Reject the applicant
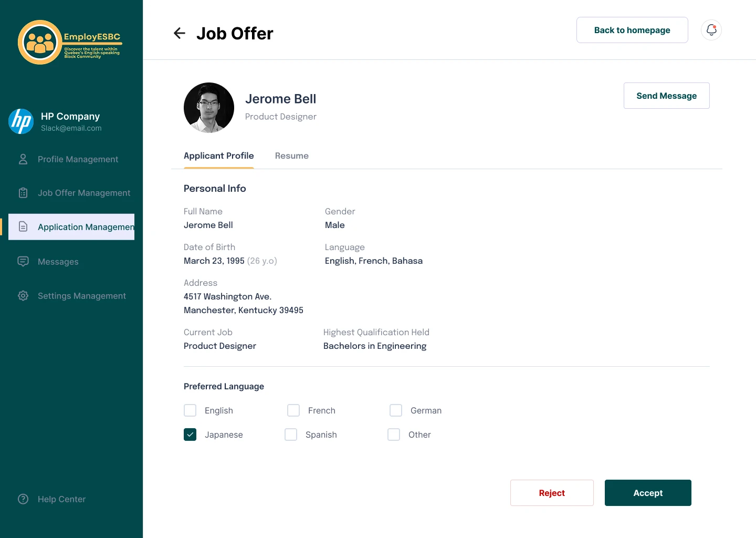 [552, 493]
